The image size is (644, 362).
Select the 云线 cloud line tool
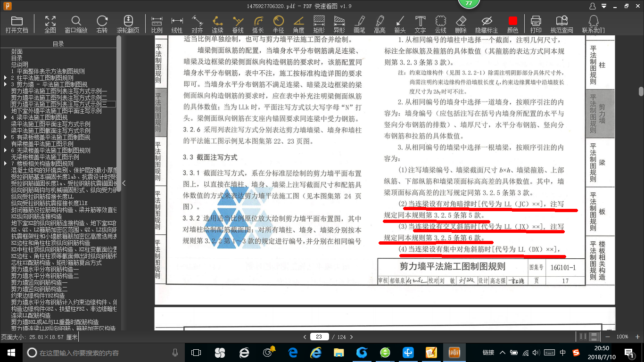pos(440,24)
